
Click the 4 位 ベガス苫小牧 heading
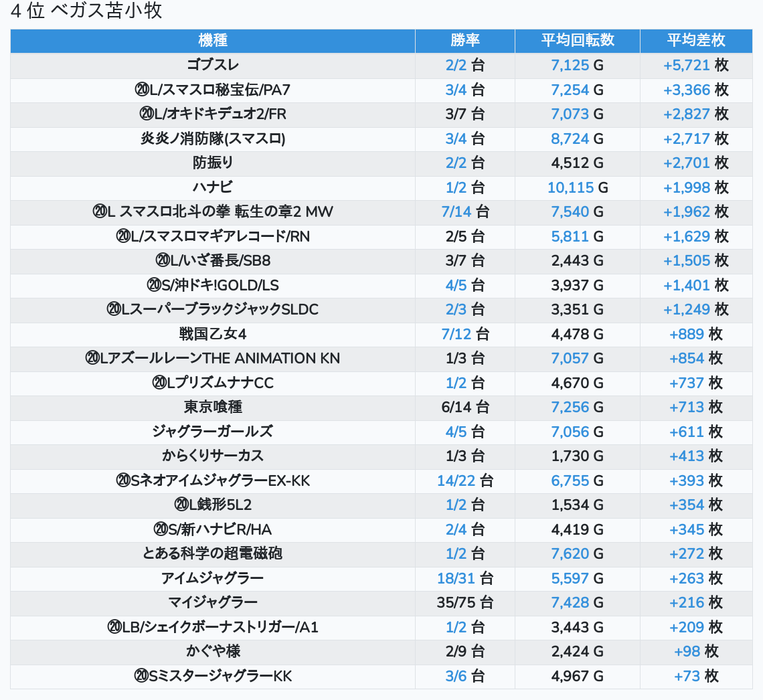coord(86,11)
